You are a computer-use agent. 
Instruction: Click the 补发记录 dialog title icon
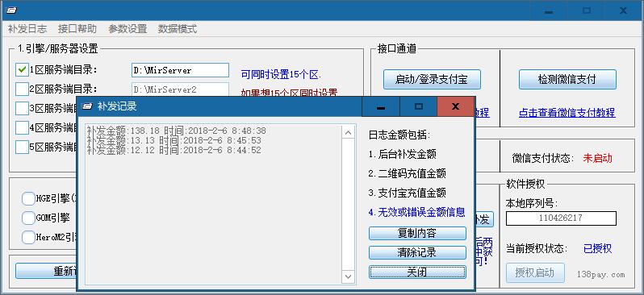[x=87, y=106]
